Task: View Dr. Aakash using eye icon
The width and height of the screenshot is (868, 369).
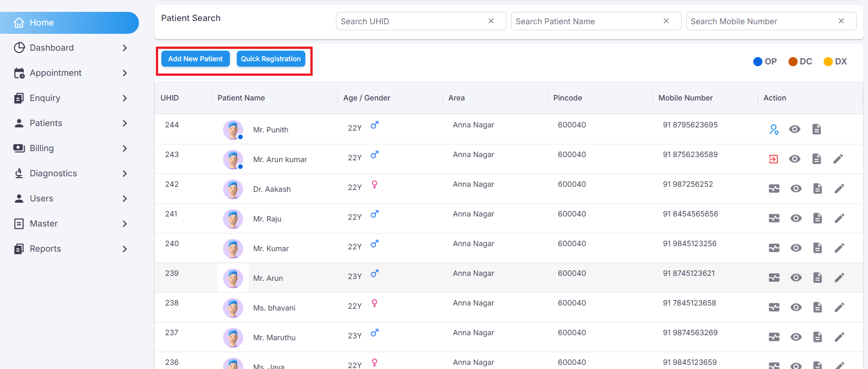Action: pos(796,189)
